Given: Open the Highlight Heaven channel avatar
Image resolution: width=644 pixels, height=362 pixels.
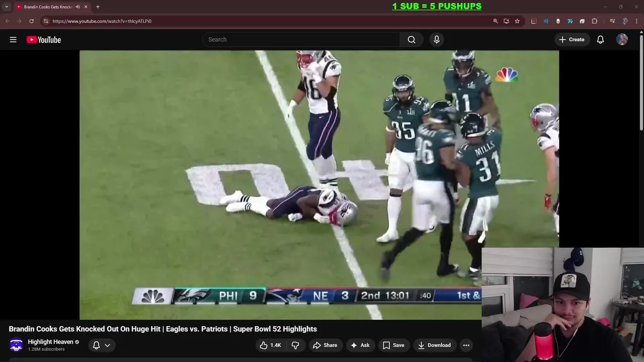Looking at the screenshot, I should coord(16,345).
